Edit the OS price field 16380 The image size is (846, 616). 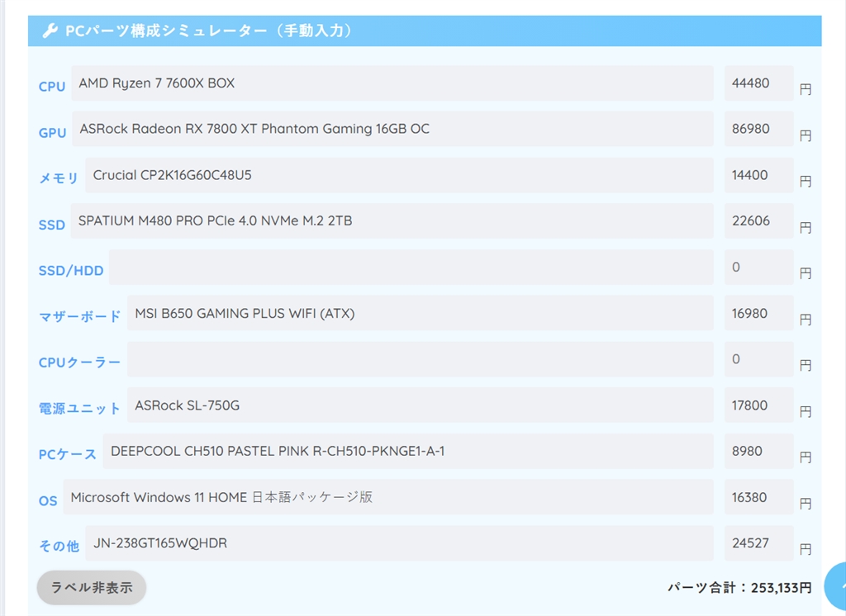point(758,497)
